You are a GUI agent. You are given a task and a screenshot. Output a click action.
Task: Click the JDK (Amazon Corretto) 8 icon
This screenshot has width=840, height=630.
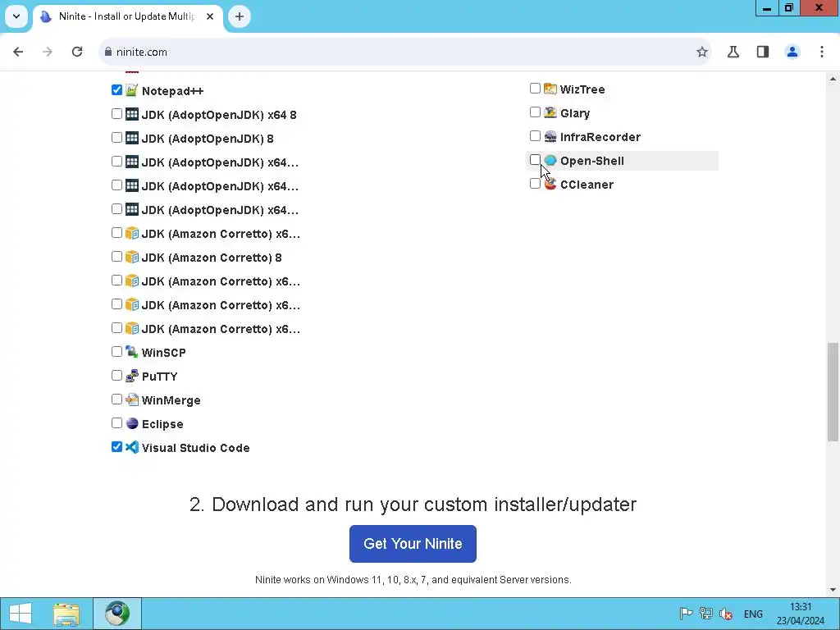tap(132, 257)
